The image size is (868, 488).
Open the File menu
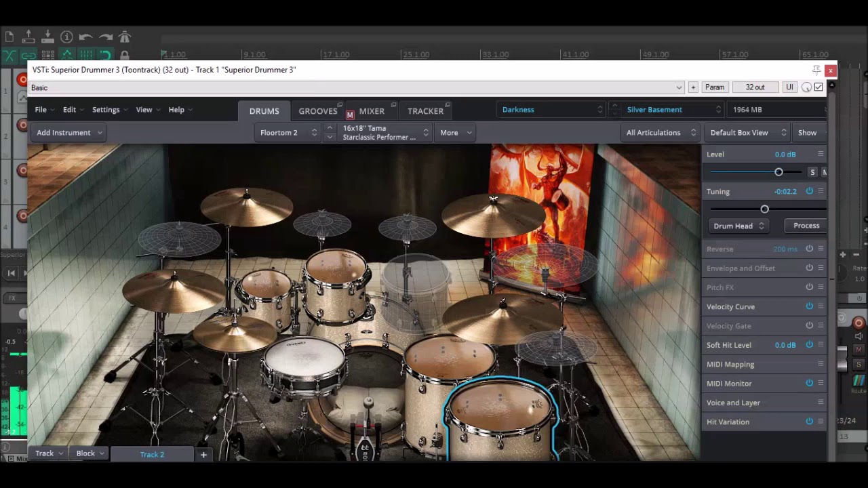[44, 110]
